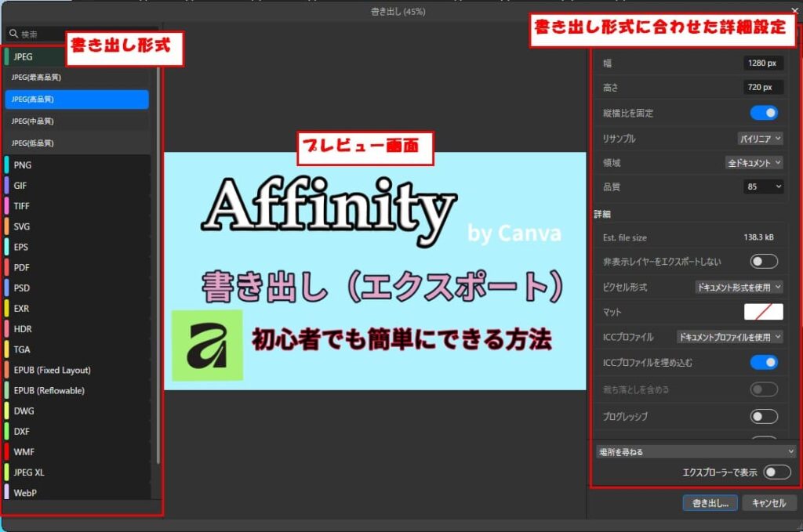Toggle the 縦横比を固定 aspect ratio lock
This screenshot has width=803, height=532.
click(764, 113)
